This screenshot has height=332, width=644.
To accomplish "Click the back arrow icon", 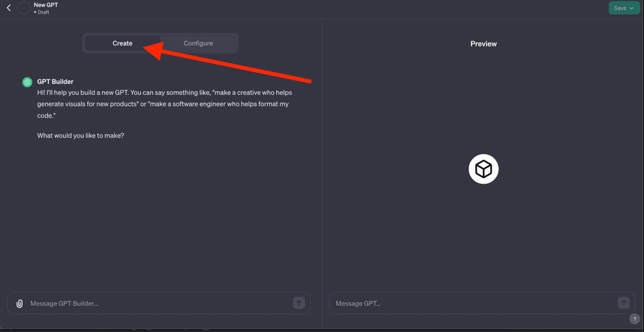I will tap(8, 8).
